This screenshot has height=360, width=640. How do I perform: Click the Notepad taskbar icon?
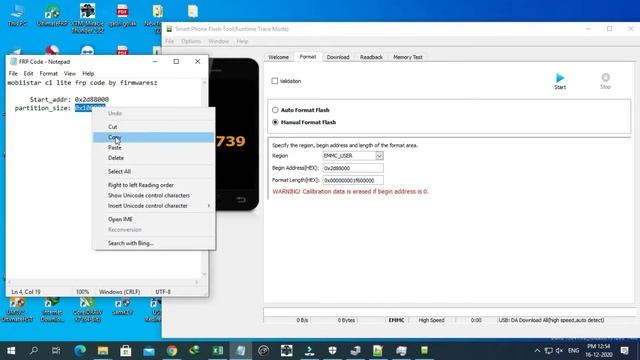pos(240,350)
